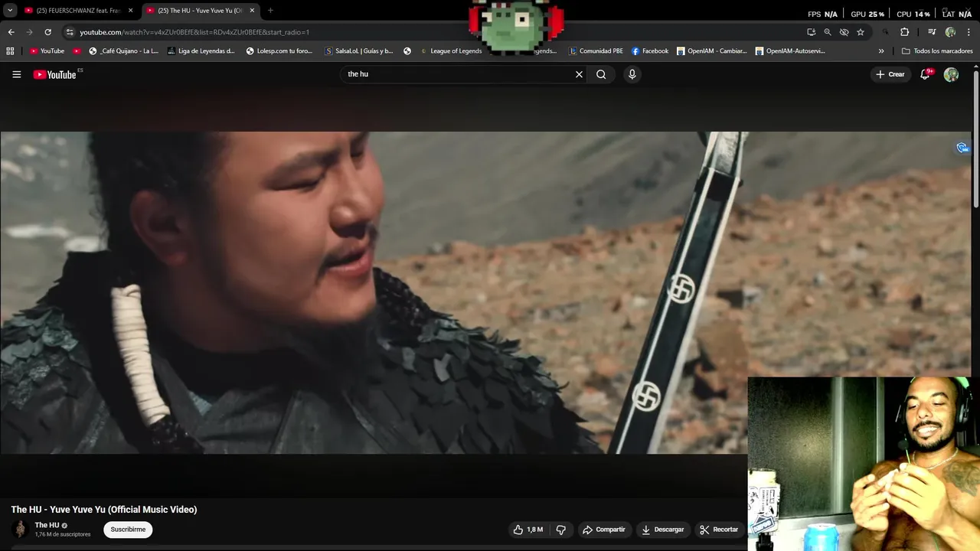Viewport: 980px width, 551px height.
Task: Dislike the video with thumbs down
Action: 560,530
